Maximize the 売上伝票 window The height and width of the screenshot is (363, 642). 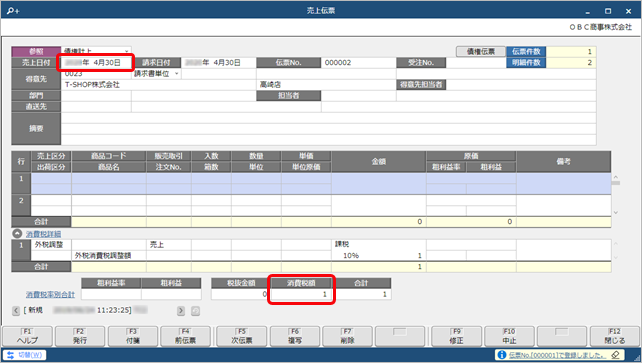point(608,11)
